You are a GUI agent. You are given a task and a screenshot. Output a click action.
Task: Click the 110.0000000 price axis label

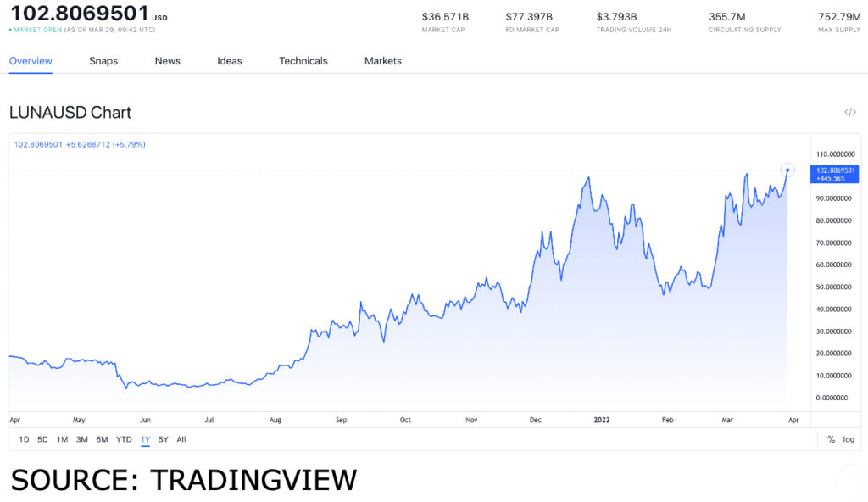click(835, 154)
